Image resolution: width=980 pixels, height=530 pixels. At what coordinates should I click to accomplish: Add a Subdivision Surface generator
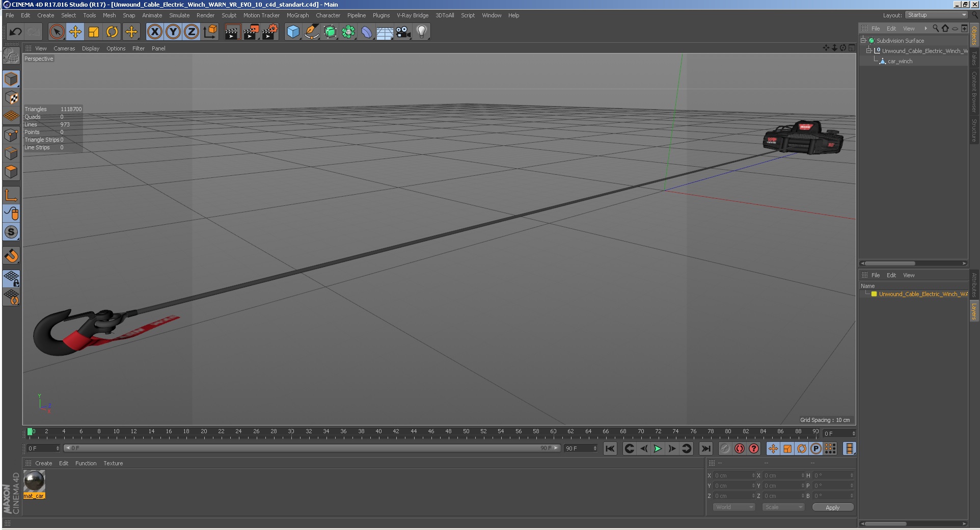point(330,32)
